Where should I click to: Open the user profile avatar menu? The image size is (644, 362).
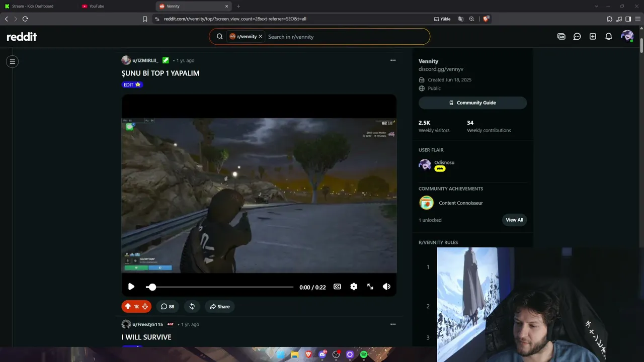(627, 36)
